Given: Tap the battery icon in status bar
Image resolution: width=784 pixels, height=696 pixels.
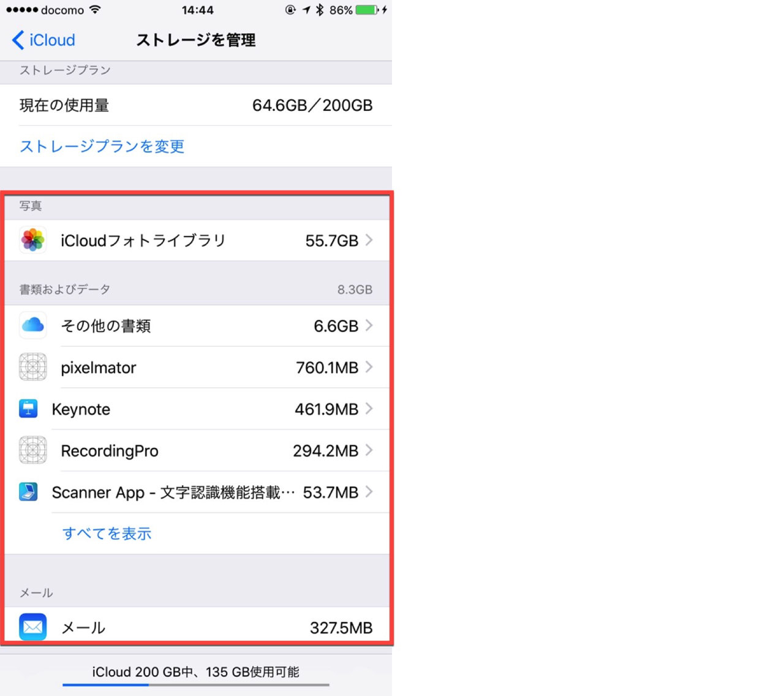Looking at the screenshot, I should 367,10.
